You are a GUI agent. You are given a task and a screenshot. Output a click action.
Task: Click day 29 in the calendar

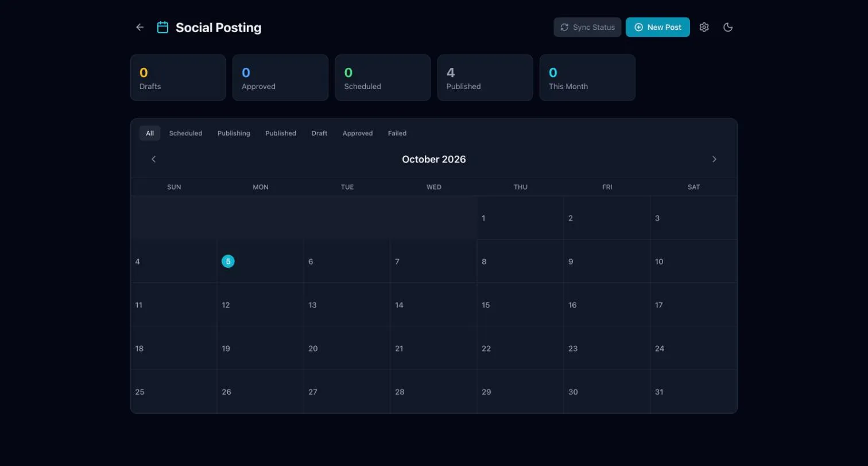[520, 392]
